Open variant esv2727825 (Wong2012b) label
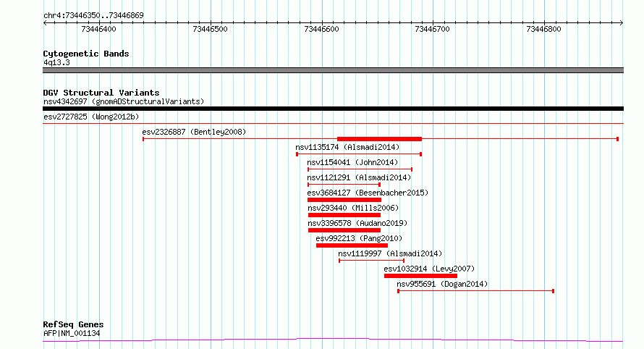The height and width of the screenshot is (349, 644). click(x=91, y=117)
